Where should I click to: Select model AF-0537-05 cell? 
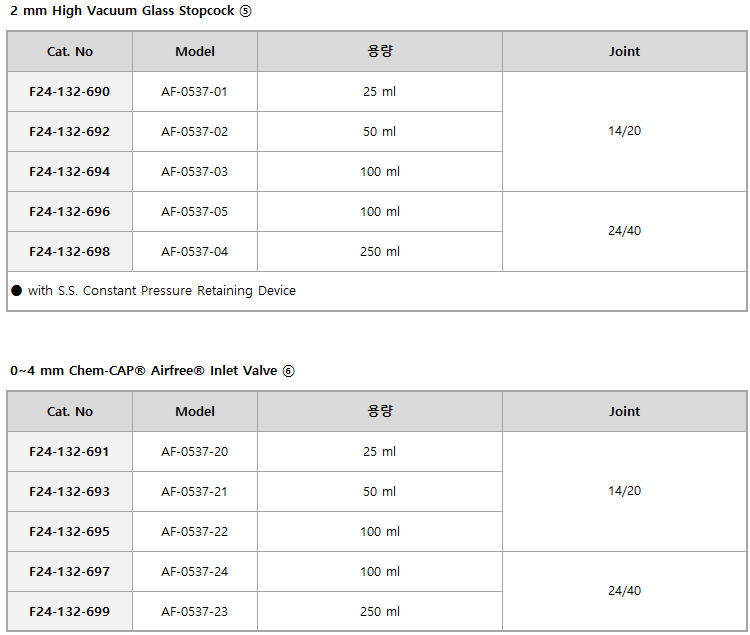195,212
